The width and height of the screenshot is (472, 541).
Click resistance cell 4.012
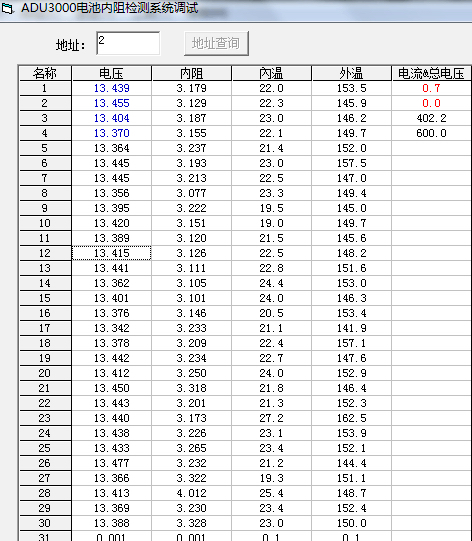click(x=191, y=493)
